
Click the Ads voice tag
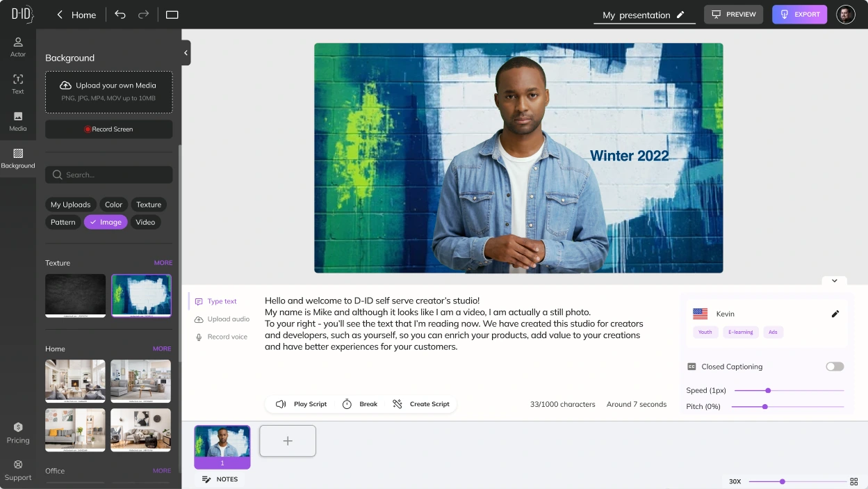tap(773, 332)
